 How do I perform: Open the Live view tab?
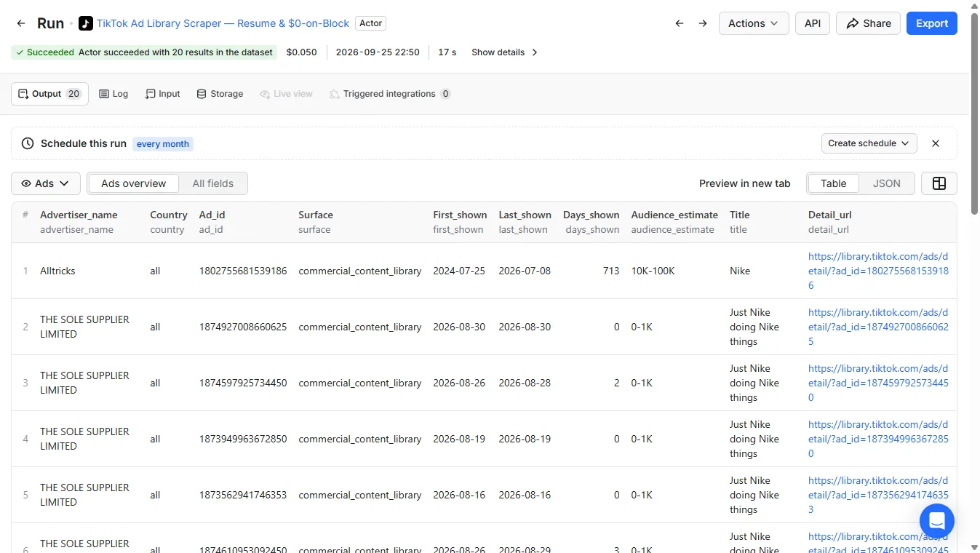(286, 94)
